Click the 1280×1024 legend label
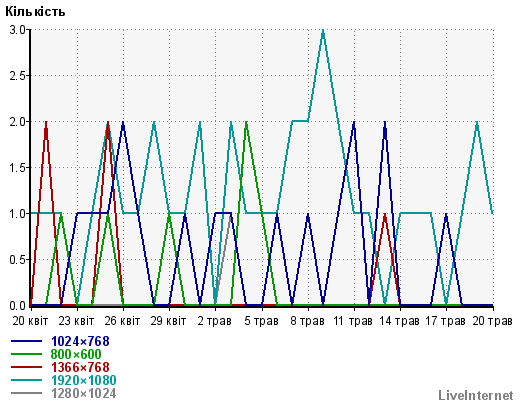This screenshot has height=405, width=520. click(84, 393)
